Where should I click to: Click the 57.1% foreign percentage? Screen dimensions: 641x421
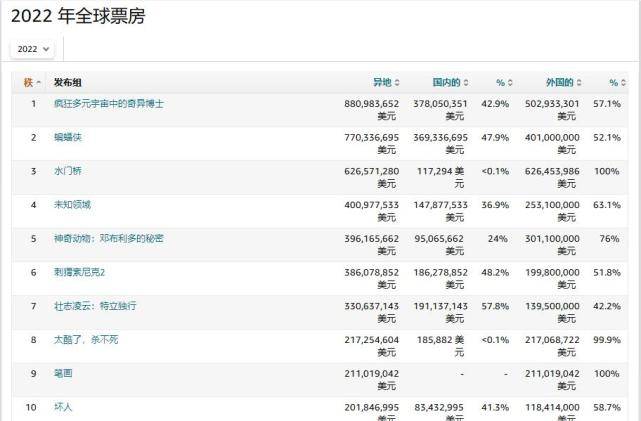point(607,104)
